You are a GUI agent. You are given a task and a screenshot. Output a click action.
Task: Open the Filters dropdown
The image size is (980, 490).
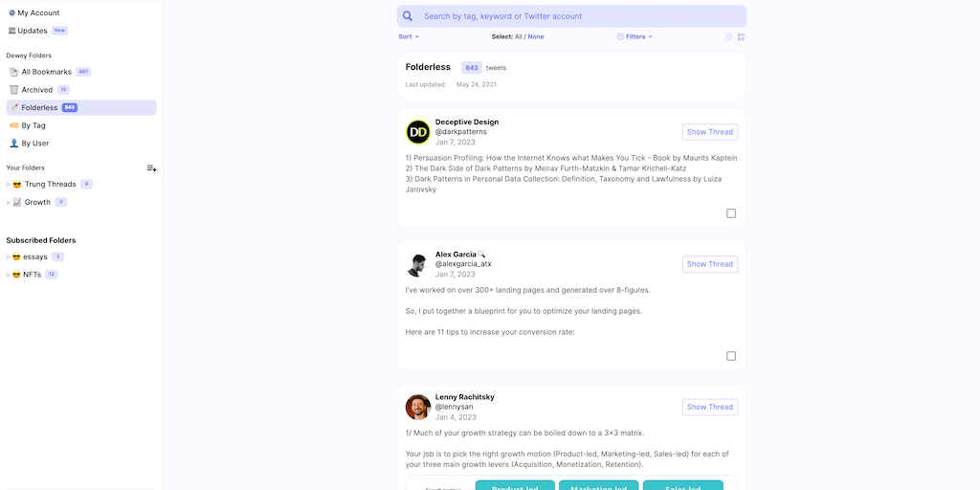tap(635, 37)
